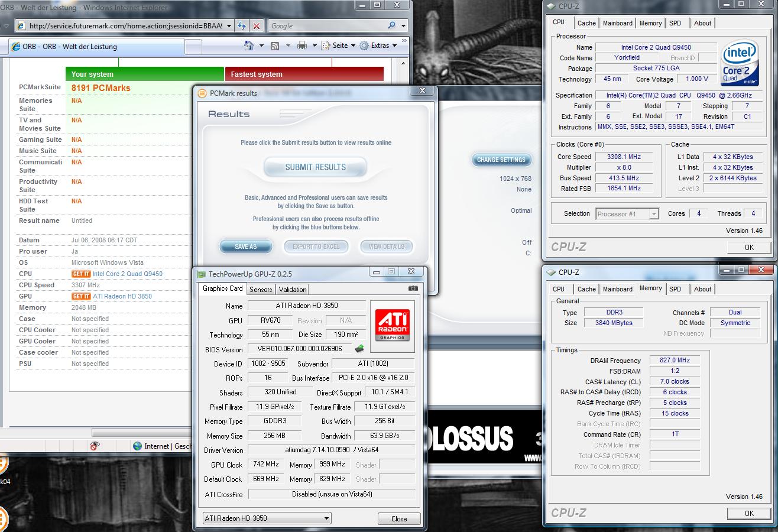The height and width of the screenshot is (532, 778).
Task: Open the ATI Radeon HD 3850 GPU selector
Action: tap(267, 518)
